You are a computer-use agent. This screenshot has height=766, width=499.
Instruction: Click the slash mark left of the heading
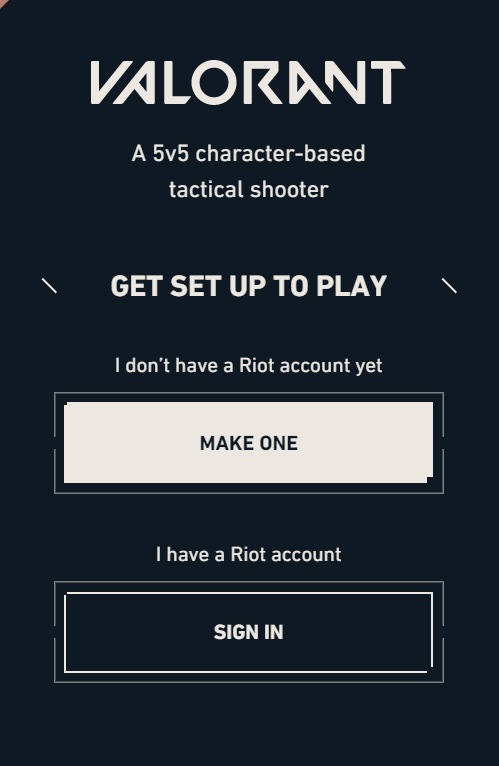pyautogui.click(x=49, y=286)
